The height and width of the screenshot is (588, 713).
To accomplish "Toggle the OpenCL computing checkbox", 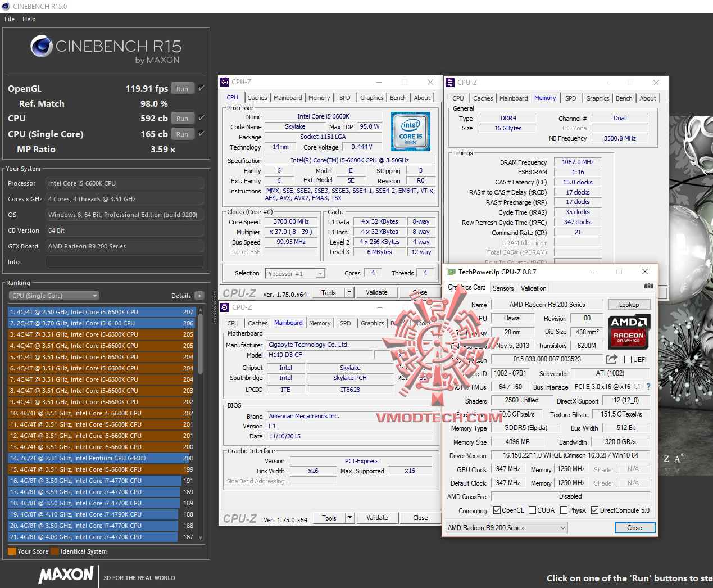I will point(497,510).
